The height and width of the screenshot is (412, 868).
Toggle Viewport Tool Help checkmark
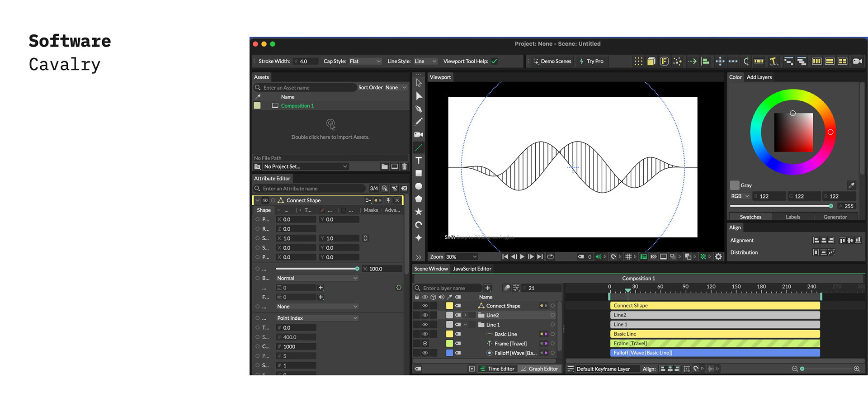(x=494, y=62)
